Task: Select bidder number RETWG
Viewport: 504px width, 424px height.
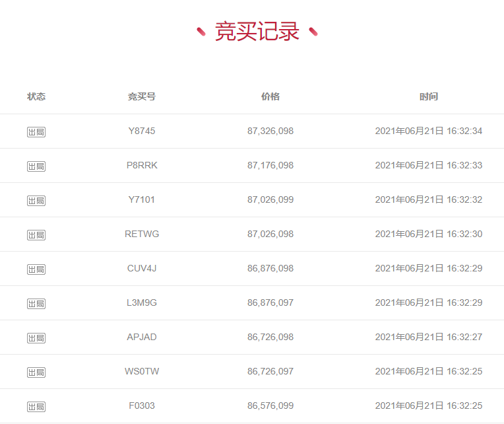Action: click(x=142, y=234)
